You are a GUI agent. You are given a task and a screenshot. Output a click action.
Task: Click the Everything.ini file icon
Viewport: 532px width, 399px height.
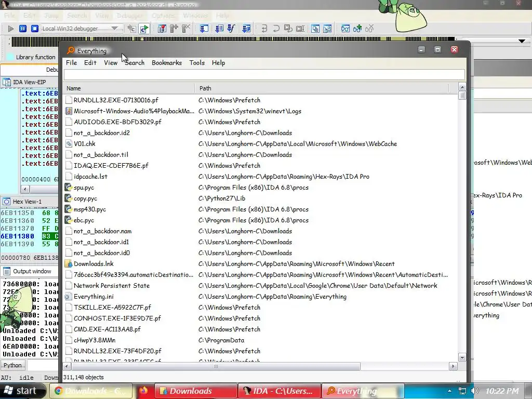pos(69,297)
